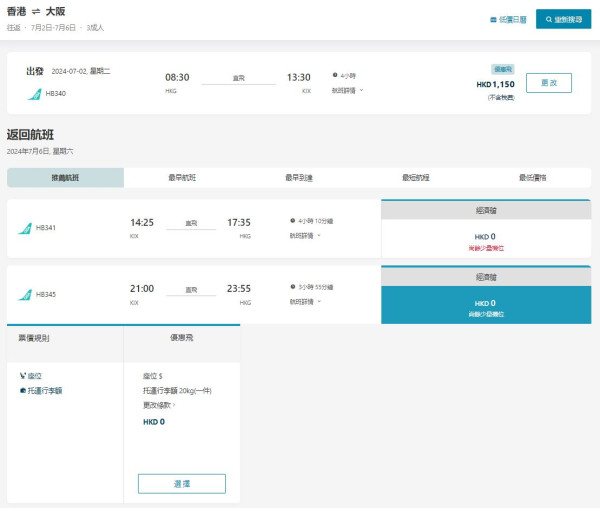
Task: Click the HB341 airline logo
Action: [x=25, y=228]
